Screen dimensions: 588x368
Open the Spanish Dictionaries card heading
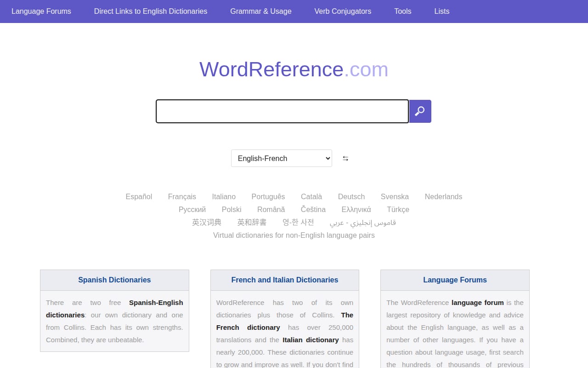(x=114, y=280)
